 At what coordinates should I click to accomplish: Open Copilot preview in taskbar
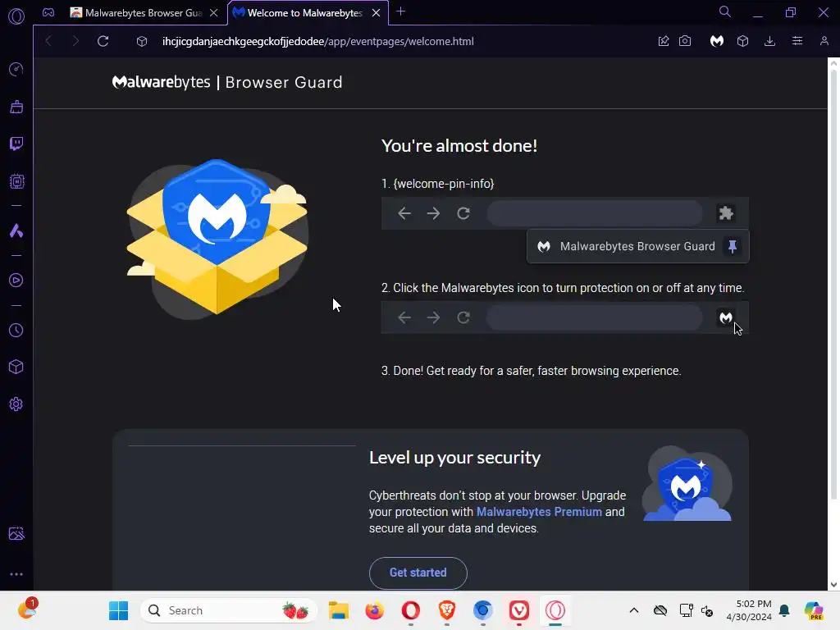(x=814, y=610)
